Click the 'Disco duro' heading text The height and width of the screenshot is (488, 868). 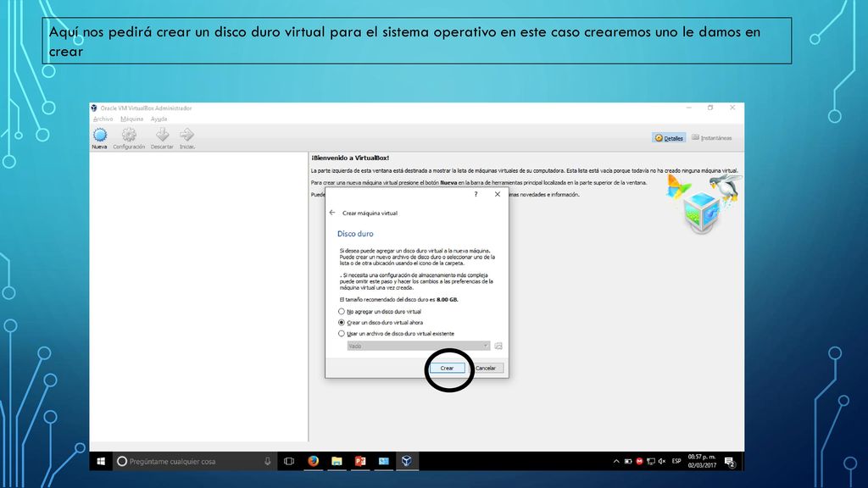(355, 234)
